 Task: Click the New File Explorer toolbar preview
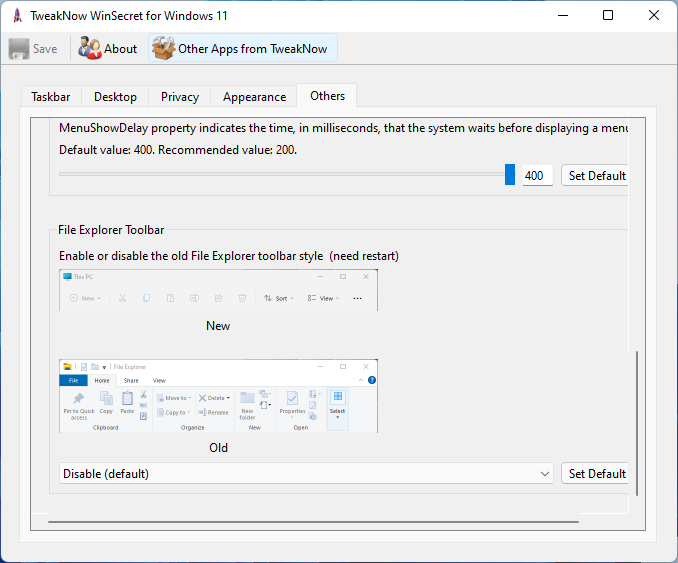pos(218,290)
